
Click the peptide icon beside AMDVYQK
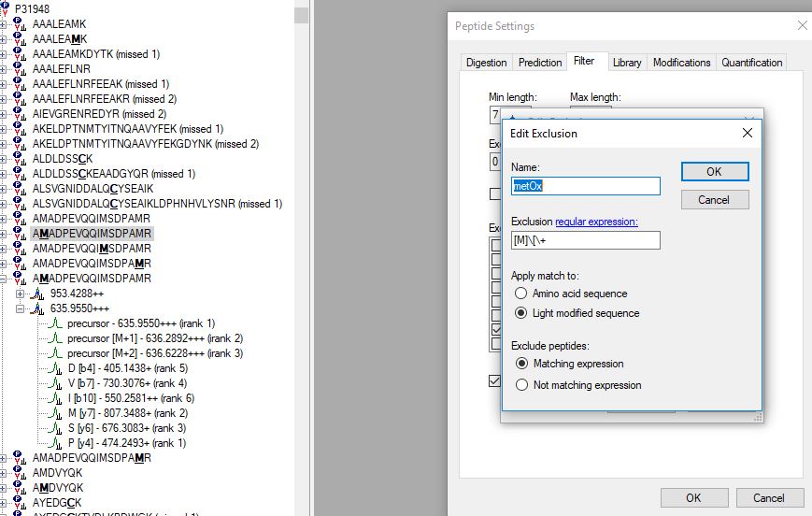coord(17,473)
